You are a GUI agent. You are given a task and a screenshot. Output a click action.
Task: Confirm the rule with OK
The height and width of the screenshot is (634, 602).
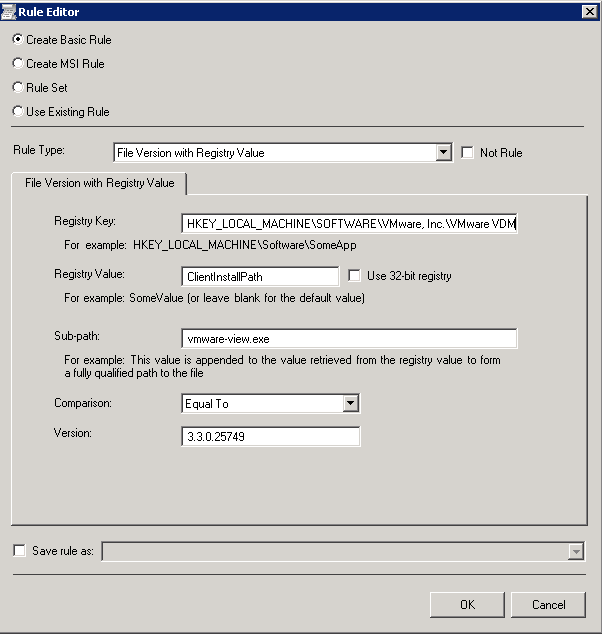[x=467, y=604]
